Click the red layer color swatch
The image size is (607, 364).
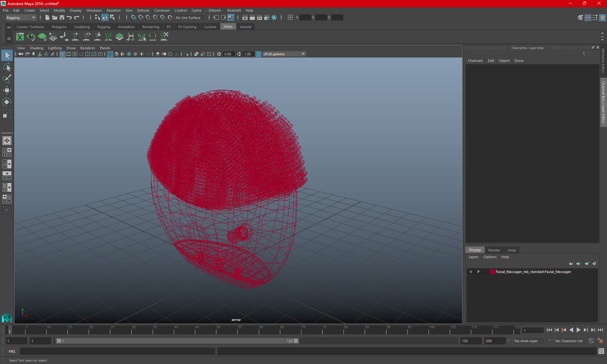click(x=492, y=272)
